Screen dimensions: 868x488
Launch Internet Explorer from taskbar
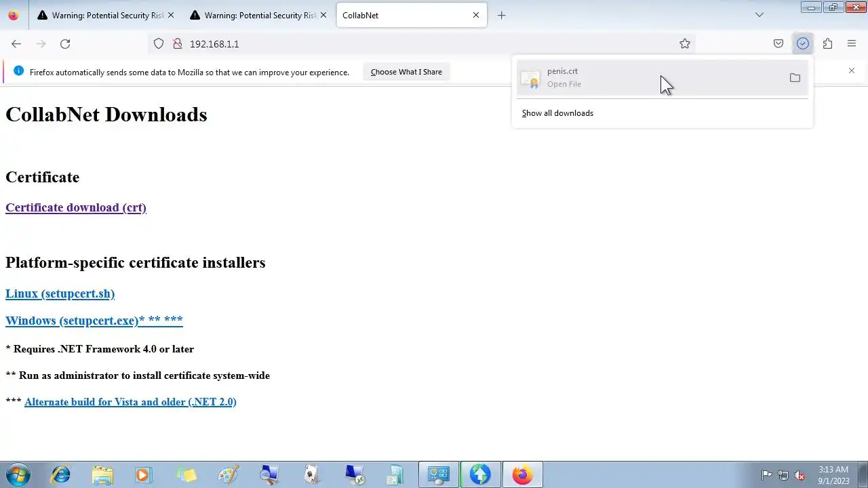pos(61,474)
